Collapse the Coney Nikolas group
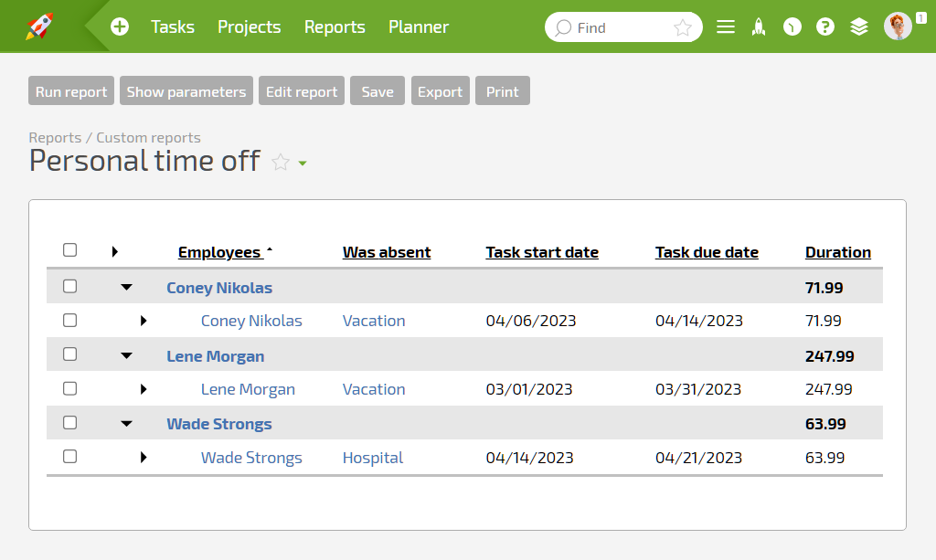Screen dimensions: 936x560 click(126, 287)
